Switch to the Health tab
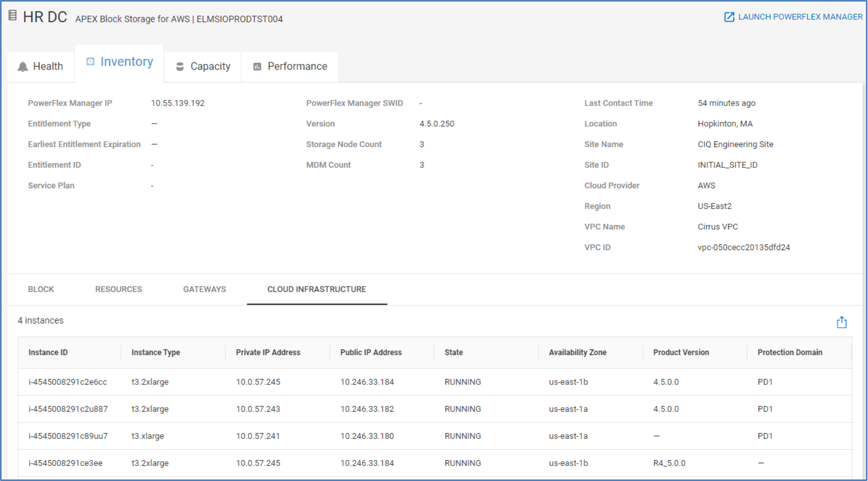This screenshot has height=481, width=868. point(41,67)
